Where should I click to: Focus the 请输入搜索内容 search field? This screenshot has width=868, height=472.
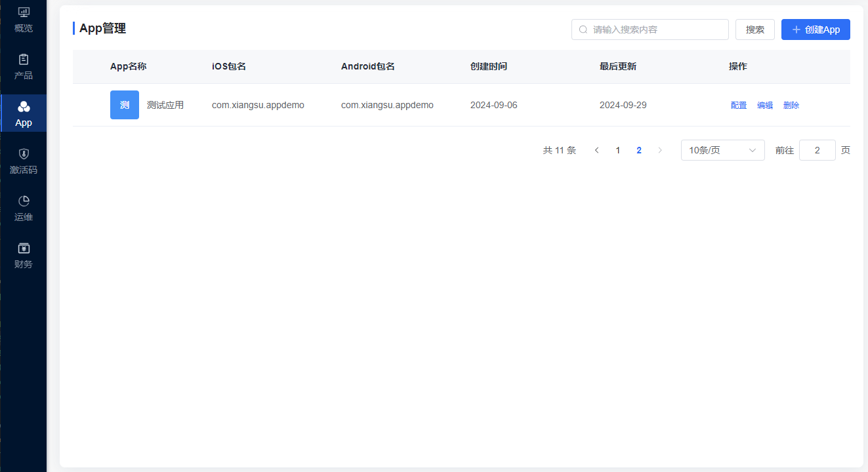pyautogui.click(x=650, y=29)
